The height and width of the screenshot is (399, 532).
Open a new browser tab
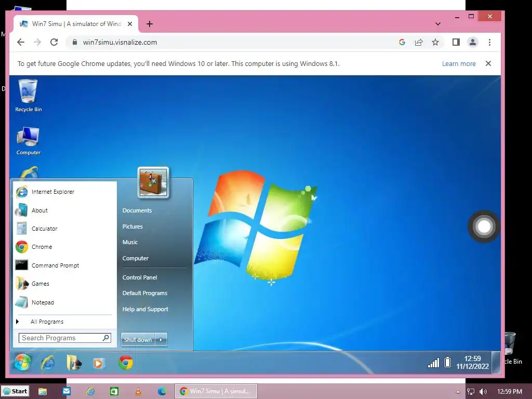[150, 24]
